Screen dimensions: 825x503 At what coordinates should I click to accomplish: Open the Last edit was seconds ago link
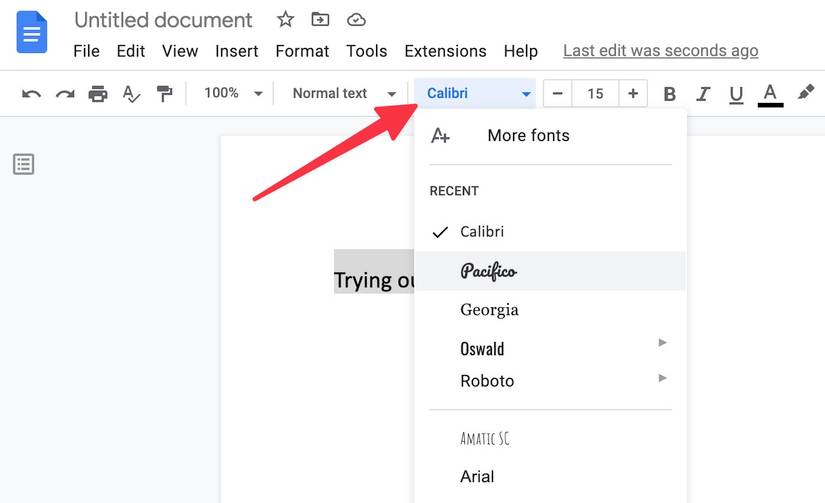(660, 51)
